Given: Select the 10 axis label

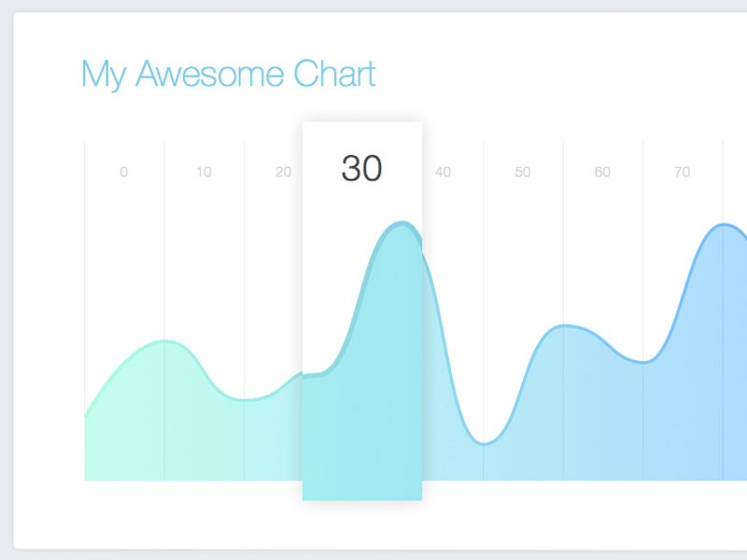Looking at the screenshot, I should pos(204,172).
